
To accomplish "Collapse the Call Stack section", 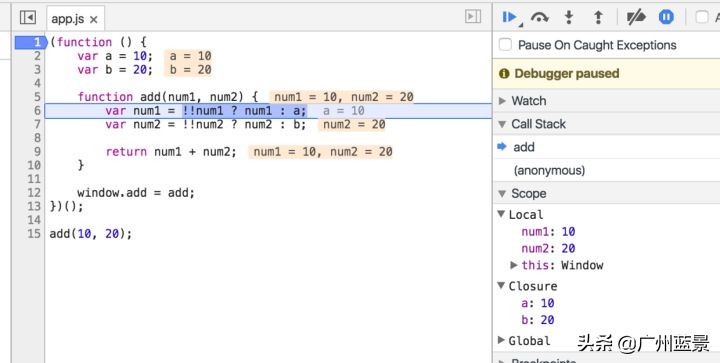I will 503,124.
